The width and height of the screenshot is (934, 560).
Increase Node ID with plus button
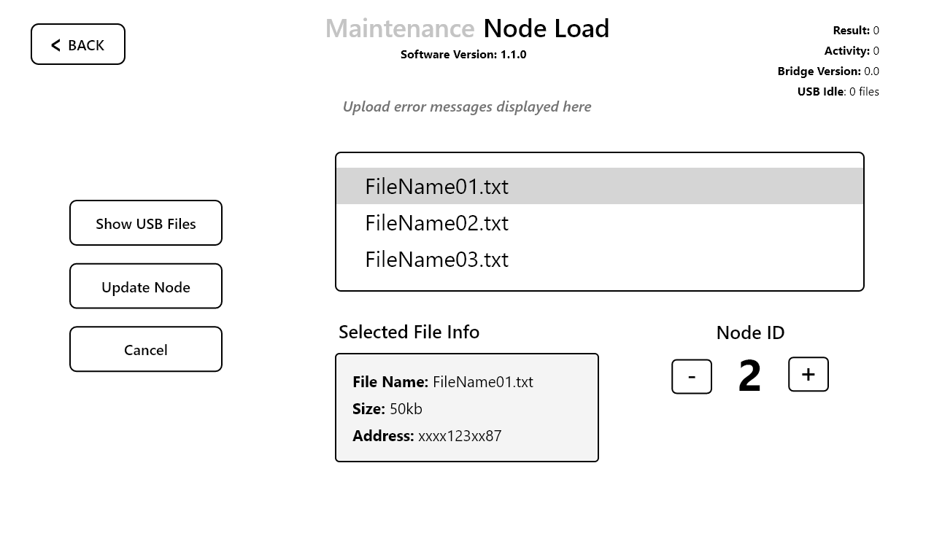coord(808,374)
